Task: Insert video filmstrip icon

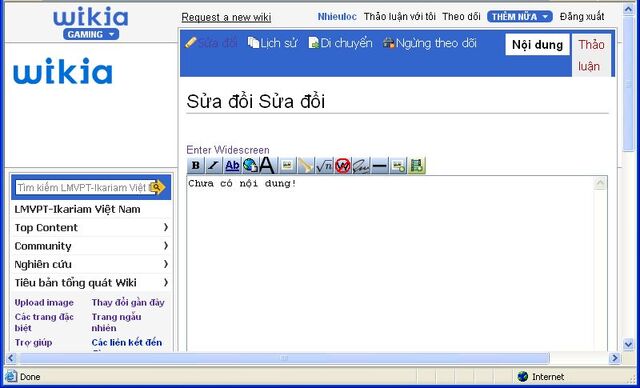Action: coord(417,166)
